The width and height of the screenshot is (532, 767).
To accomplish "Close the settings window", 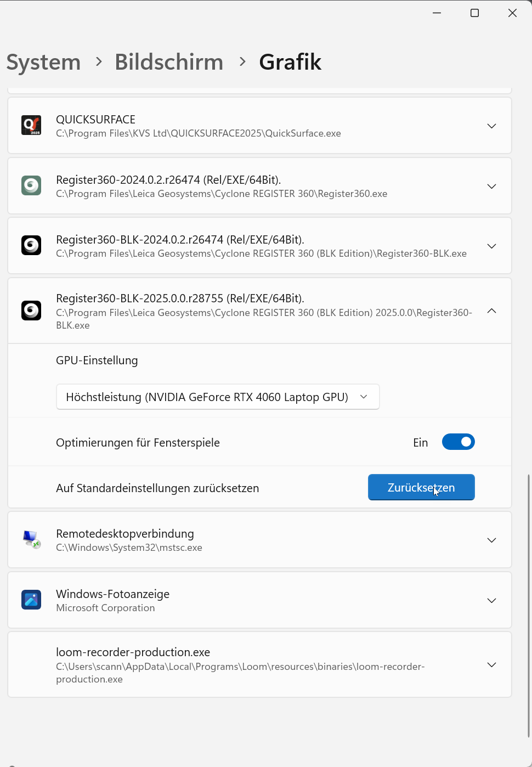I will click(512, 13).
